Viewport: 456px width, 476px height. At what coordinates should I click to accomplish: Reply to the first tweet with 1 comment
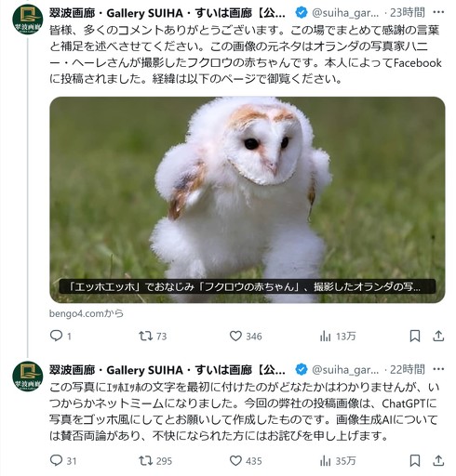pos(60,336)
